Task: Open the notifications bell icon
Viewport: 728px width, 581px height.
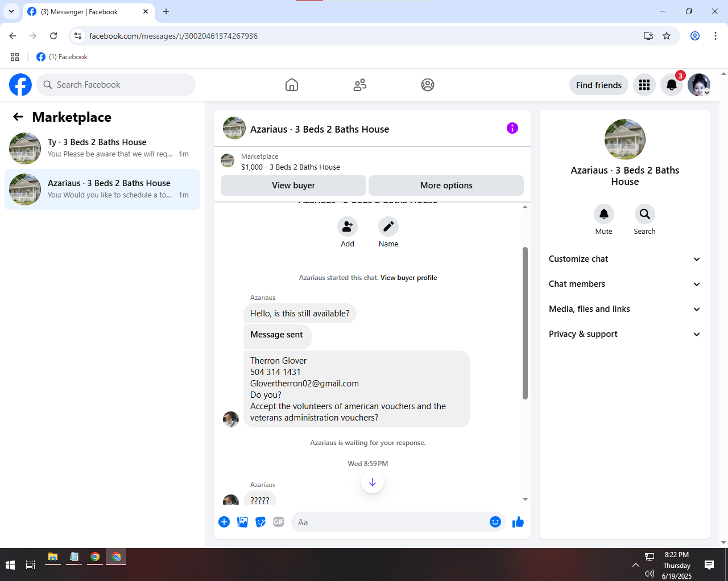Action: click(x=672, y=85)
